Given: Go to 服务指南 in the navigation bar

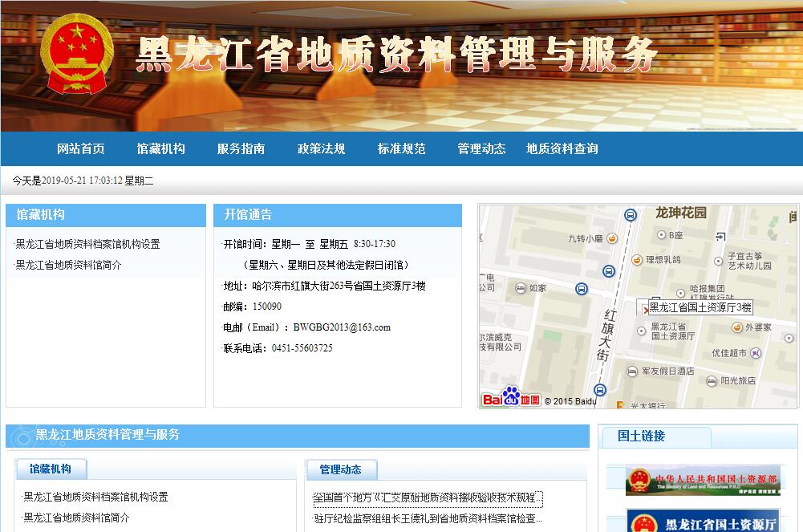Looking at the screenshot, I should [x=241, y=149].
